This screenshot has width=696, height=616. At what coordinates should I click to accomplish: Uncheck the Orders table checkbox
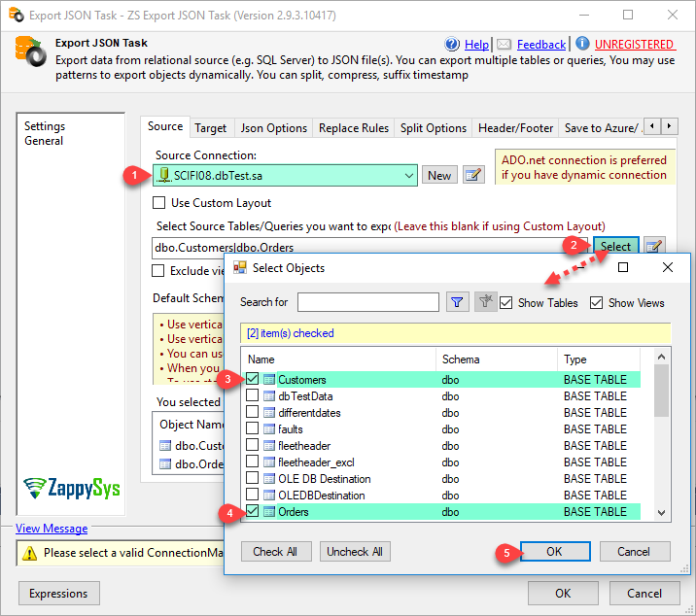pyautogui.click(x=252, y=511)
